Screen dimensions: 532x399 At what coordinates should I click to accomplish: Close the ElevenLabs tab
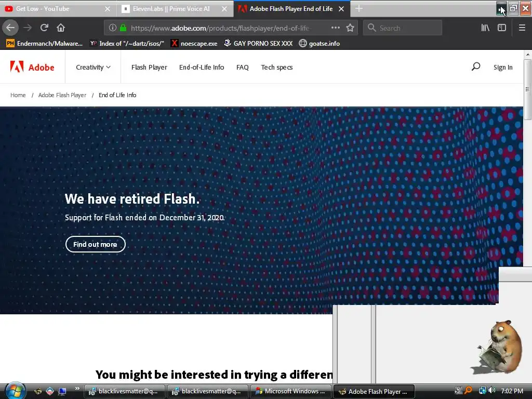click(x=224, y=9)
